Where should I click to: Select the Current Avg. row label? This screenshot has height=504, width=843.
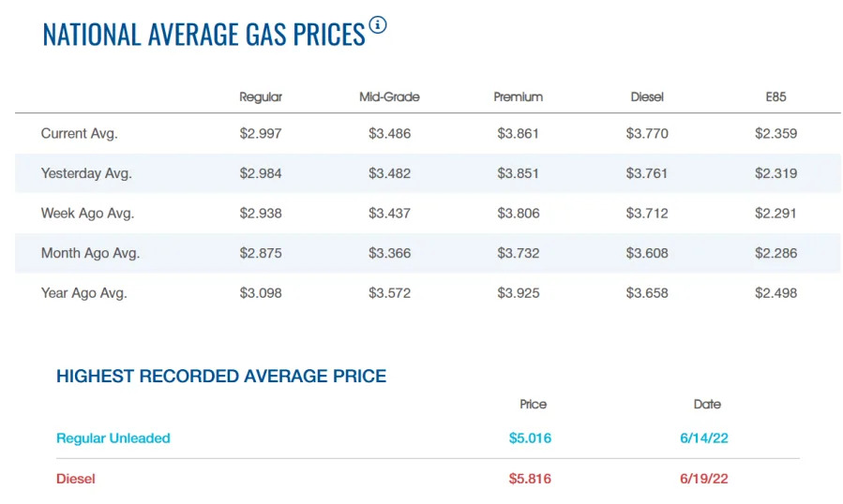tap(79, 134)
